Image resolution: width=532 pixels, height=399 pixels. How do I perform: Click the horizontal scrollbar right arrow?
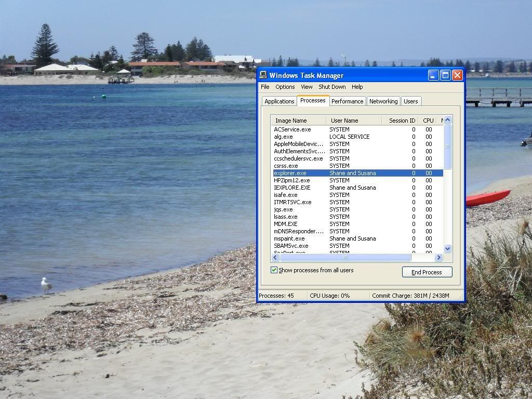click(438, 258)
